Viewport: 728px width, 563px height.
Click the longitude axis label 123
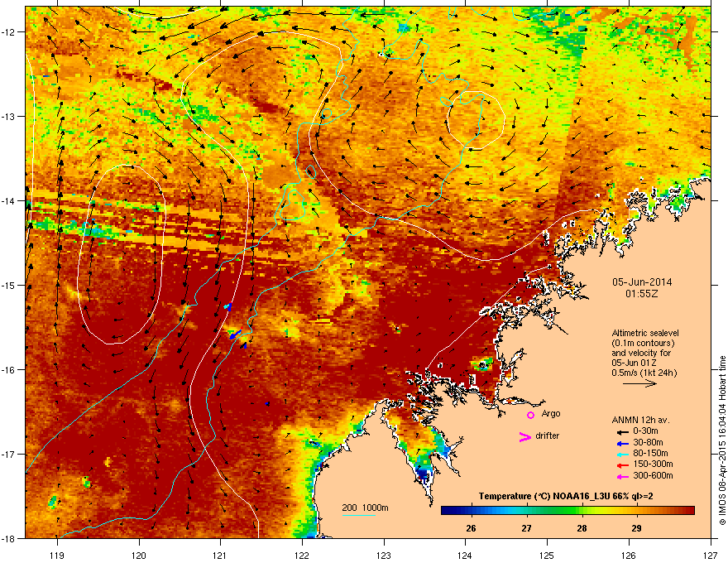384,555
